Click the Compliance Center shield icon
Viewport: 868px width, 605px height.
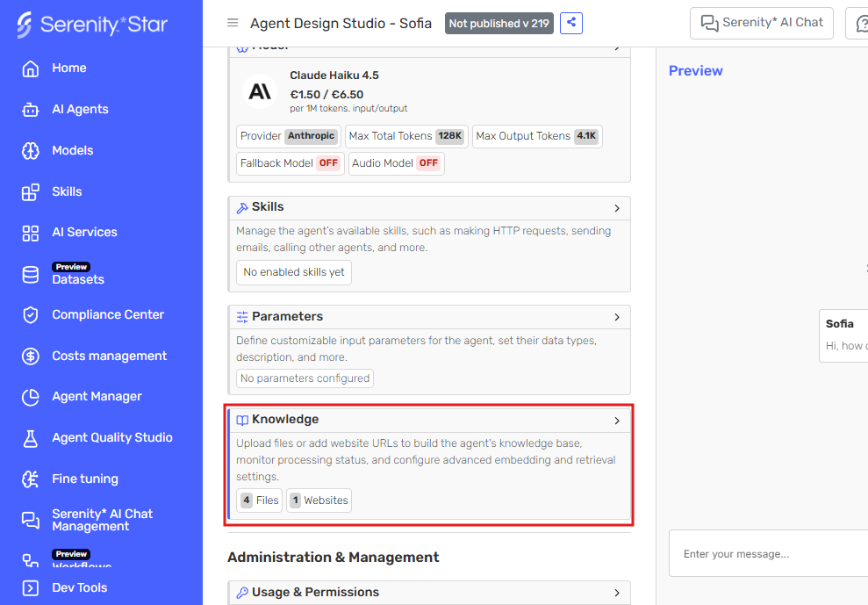point(31,314)
